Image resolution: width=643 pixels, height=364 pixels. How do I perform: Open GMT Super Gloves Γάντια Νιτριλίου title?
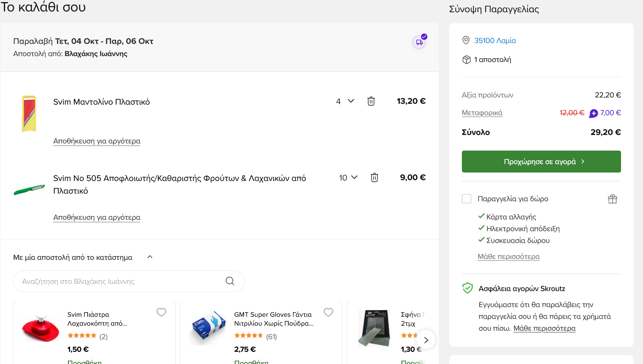click(x=274, y=319)
